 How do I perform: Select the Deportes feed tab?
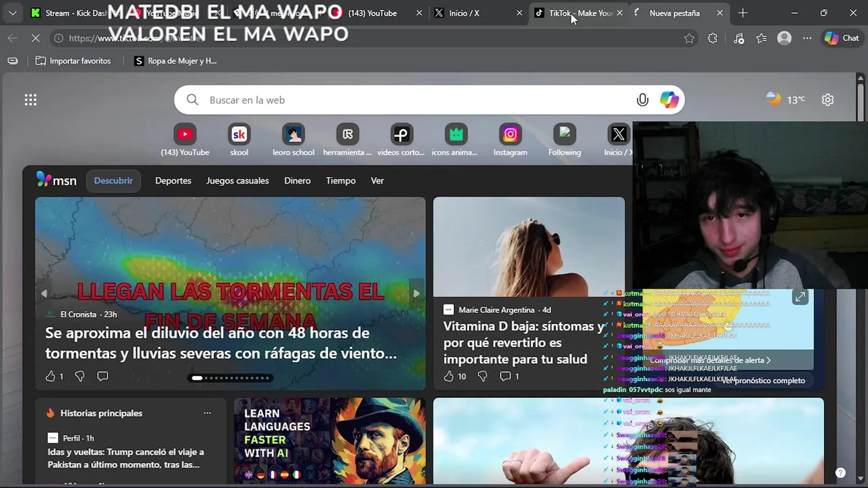173,181
